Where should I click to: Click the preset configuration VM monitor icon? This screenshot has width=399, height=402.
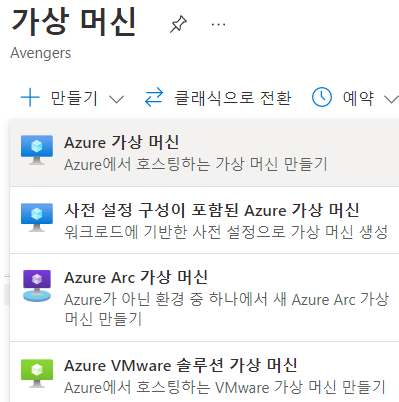point(37,217)
